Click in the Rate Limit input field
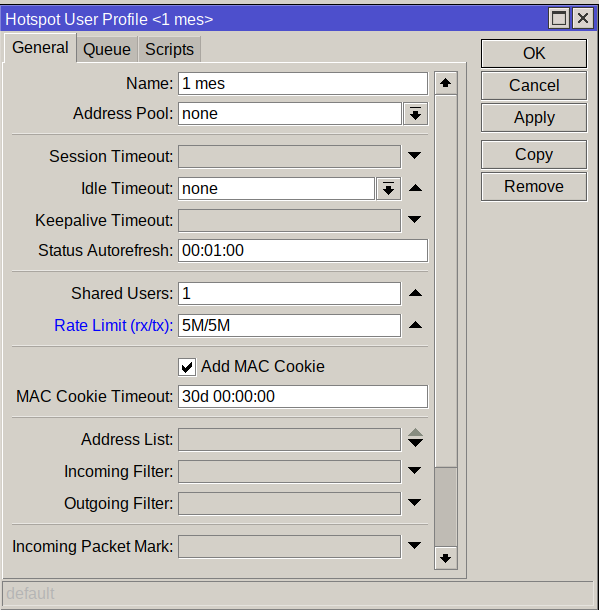This screenshot has width=599, height=610. pyautogui.click(x=289, y=326)
